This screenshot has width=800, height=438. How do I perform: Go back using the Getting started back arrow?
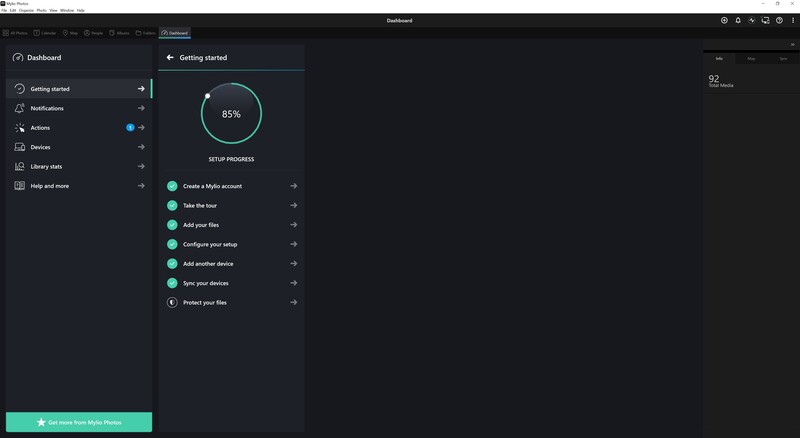170,58
